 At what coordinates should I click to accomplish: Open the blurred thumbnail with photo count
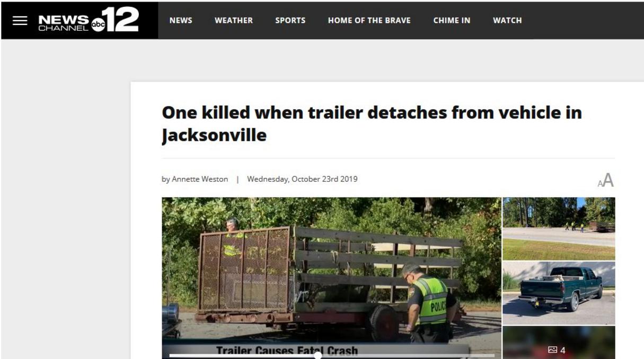pyautogui.click(x=559, y=343)
